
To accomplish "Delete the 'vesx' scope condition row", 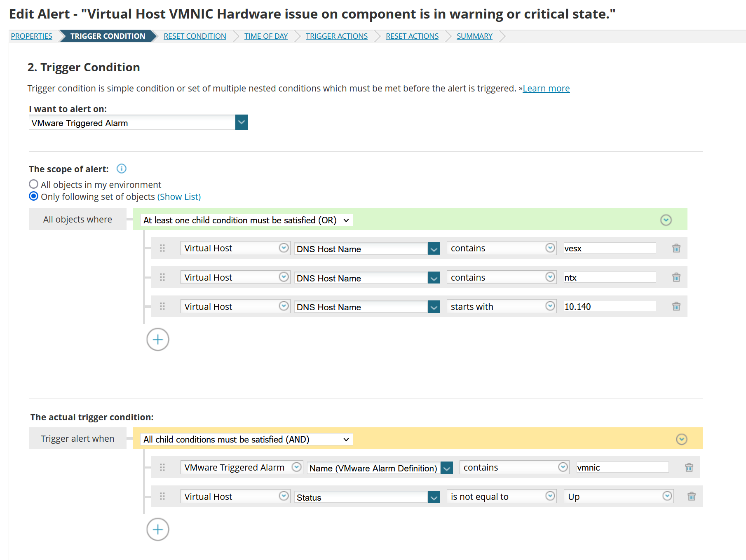I will (x=676, y=248).
